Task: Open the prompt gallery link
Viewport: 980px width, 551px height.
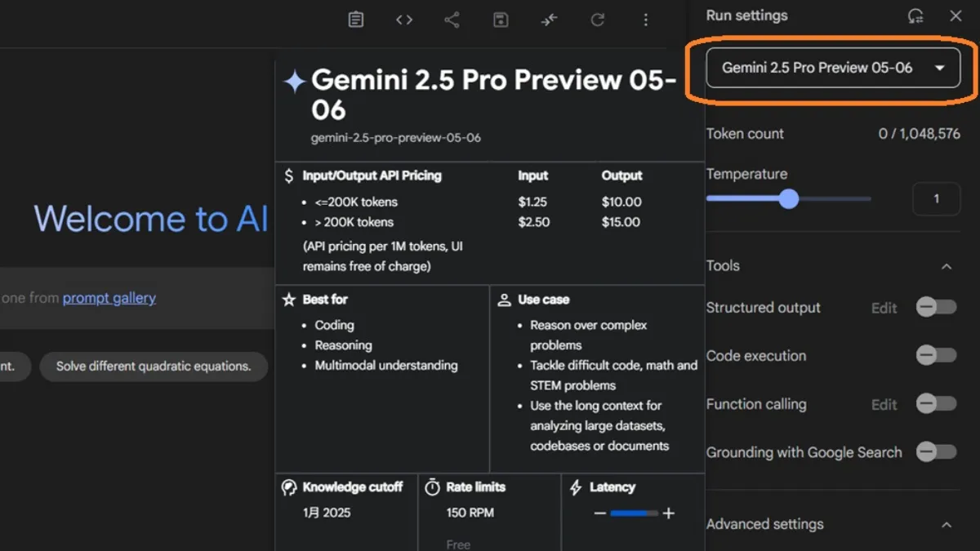Action: point(109,298)
